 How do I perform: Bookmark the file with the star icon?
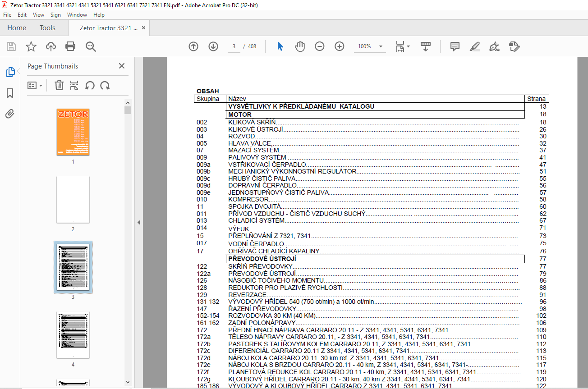click(31, 46)
